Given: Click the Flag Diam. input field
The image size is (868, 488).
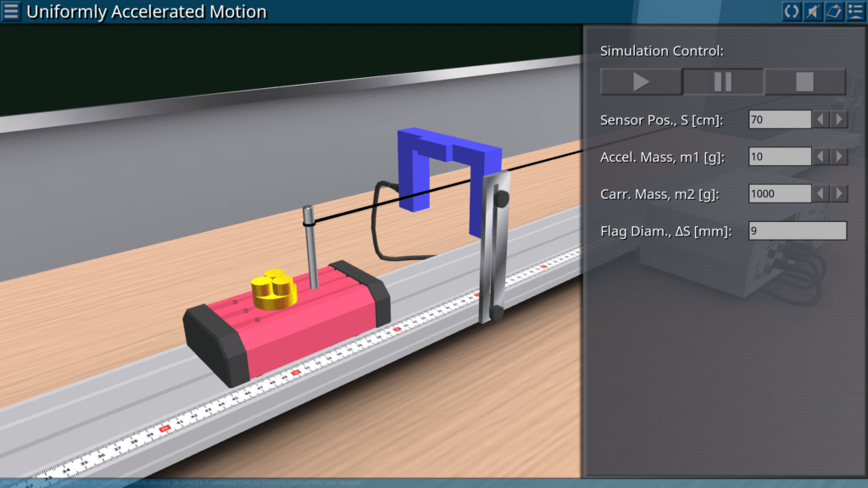Looking at the screenshot, I should (797, 230).
